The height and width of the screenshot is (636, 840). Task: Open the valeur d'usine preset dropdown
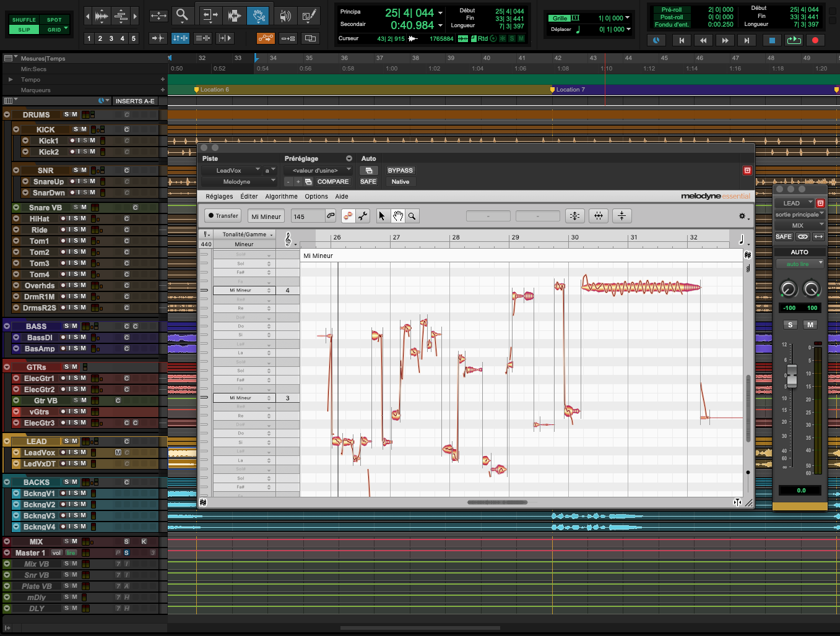pos(318,171)
